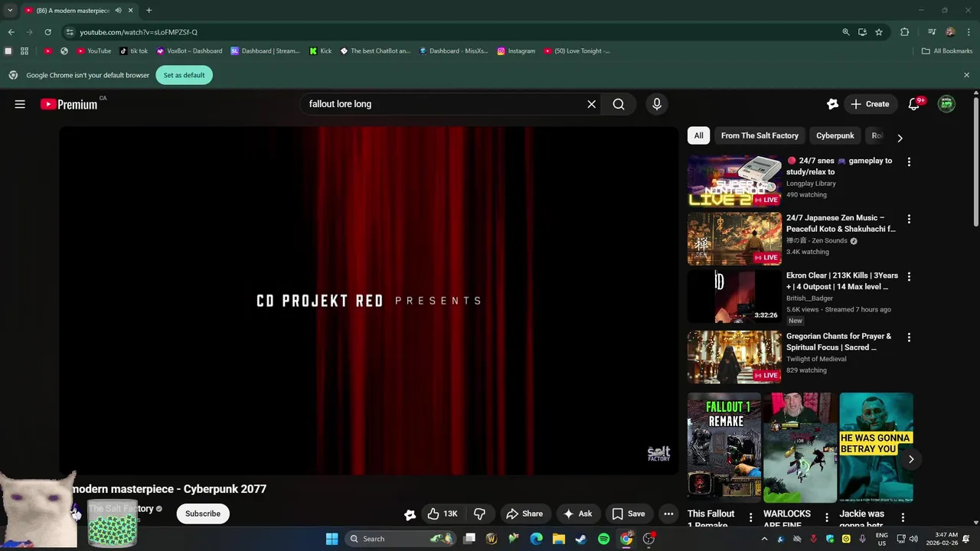This screenshot has height=551, width=980.
Task: Click the sparkle icon beside Create
Action: pos(833,104)
